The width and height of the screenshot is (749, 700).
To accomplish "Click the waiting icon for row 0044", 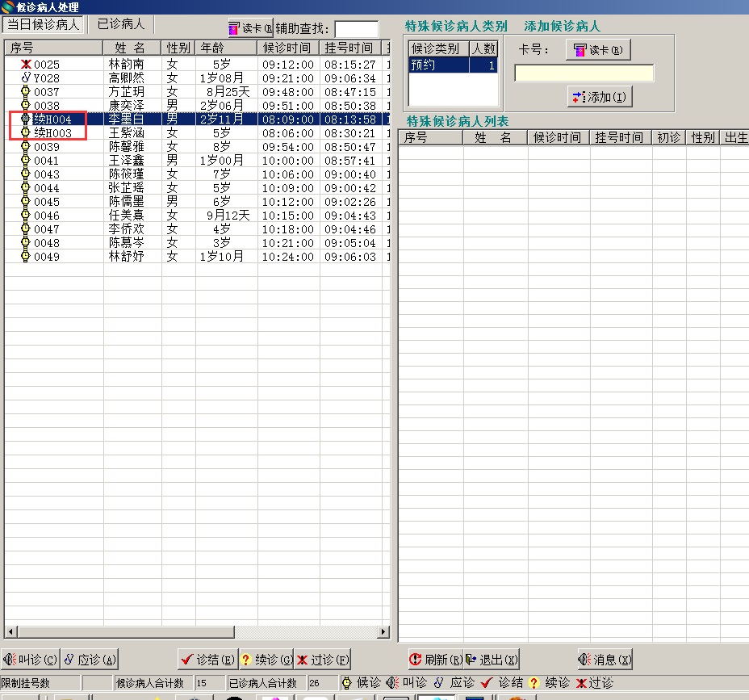I will point(26,188).
